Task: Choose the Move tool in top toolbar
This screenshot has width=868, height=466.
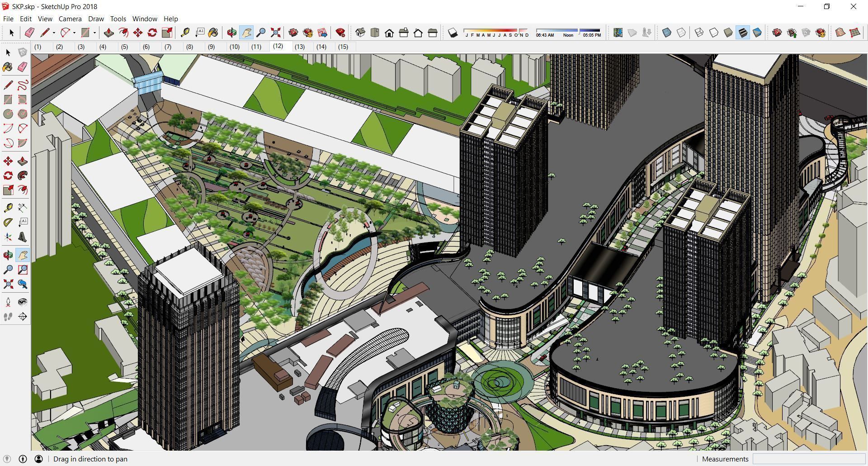Action: [x=138, y=33]
